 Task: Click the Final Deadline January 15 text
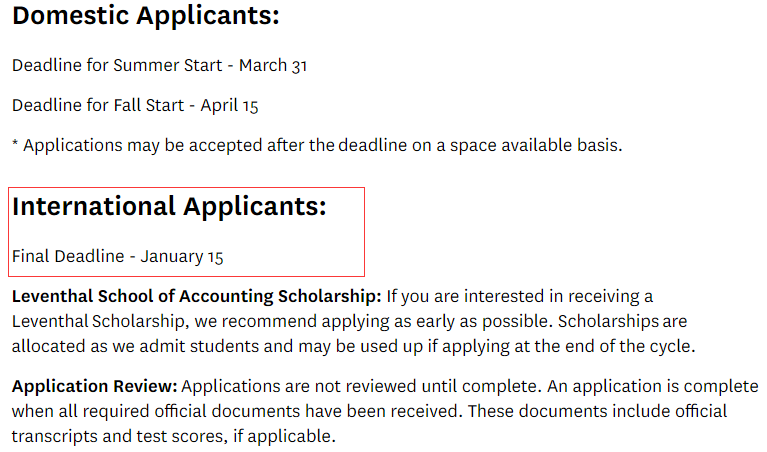coord(117,256)
